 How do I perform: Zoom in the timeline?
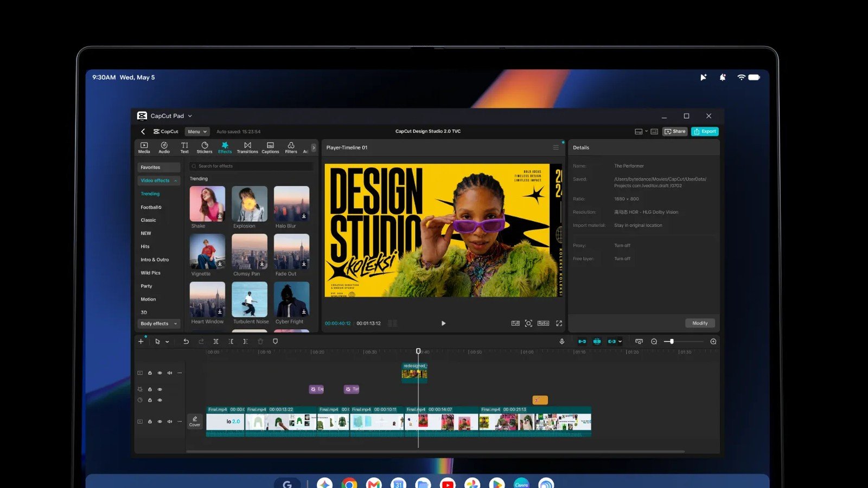coord(713,342)
